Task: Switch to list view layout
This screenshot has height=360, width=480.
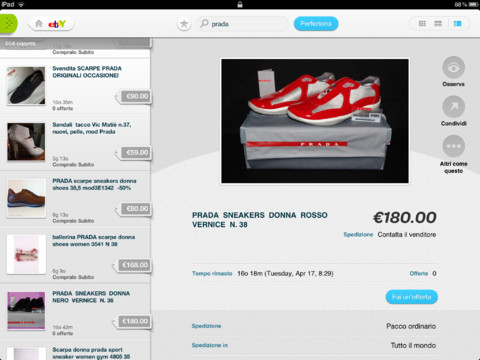Action: click(438, 23)
